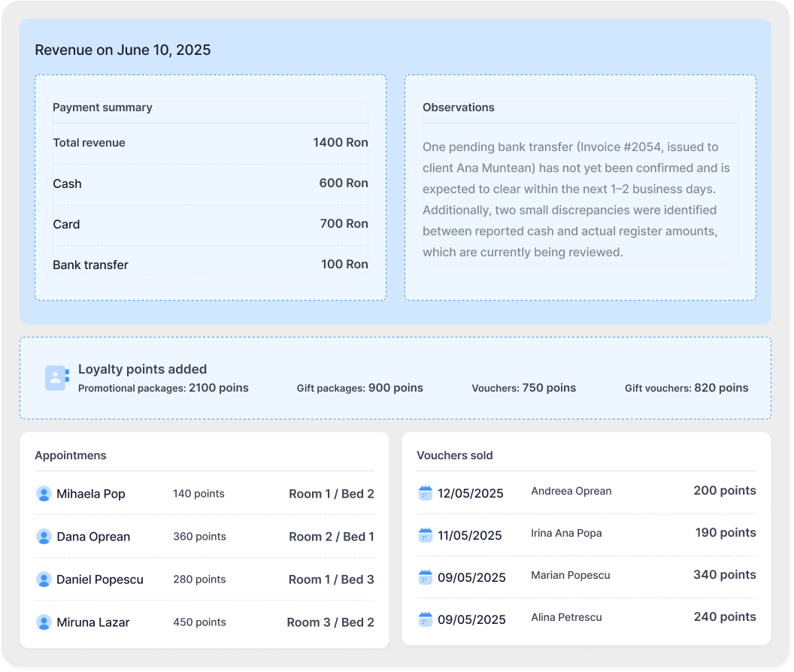Click calendar icon for Alina Petrescu's voucher
This screenshot has height=672, width=794.
426,619
